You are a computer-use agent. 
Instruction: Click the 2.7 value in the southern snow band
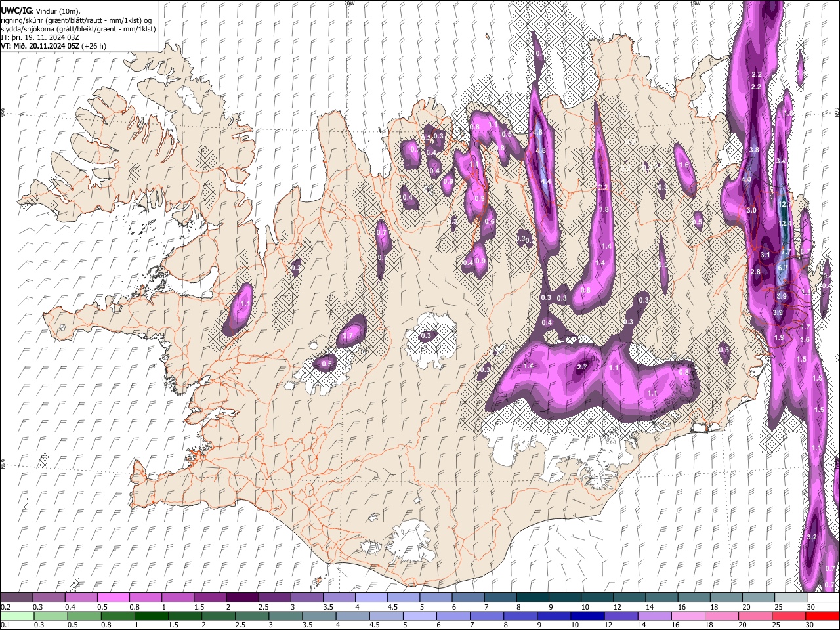581,367
